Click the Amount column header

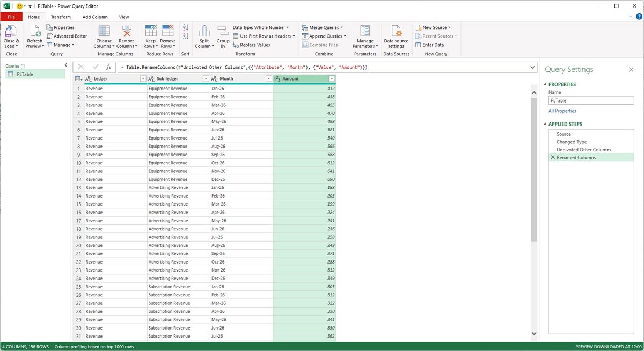point(304,79)
